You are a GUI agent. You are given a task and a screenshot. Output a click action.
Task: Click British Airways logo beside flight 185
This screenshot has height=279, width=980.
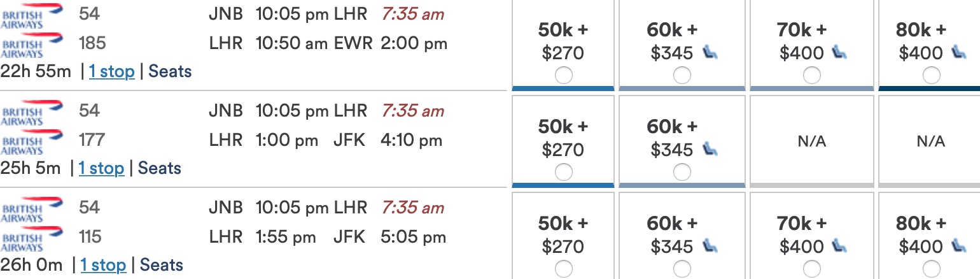click(x=32, y=45)
